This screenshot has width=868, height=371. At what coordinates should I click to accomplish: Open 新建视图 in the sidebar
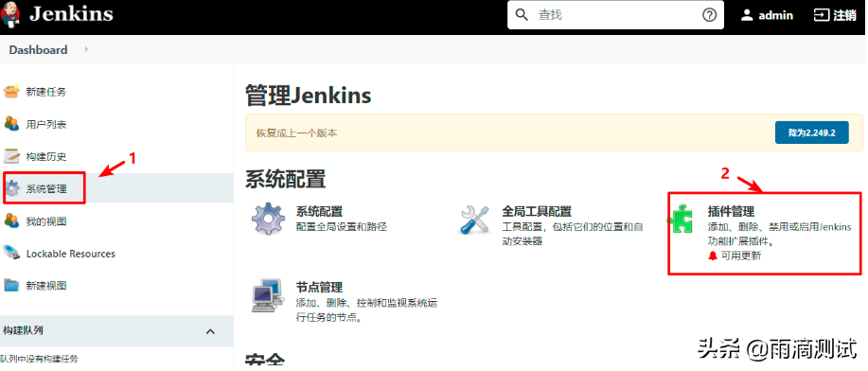[x=46, y=286]
